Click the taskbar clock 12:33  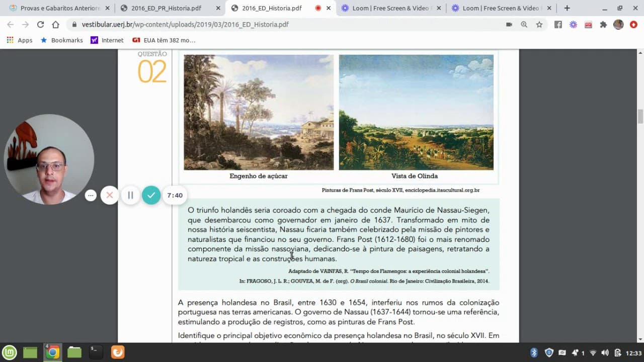tap(634, 353)
